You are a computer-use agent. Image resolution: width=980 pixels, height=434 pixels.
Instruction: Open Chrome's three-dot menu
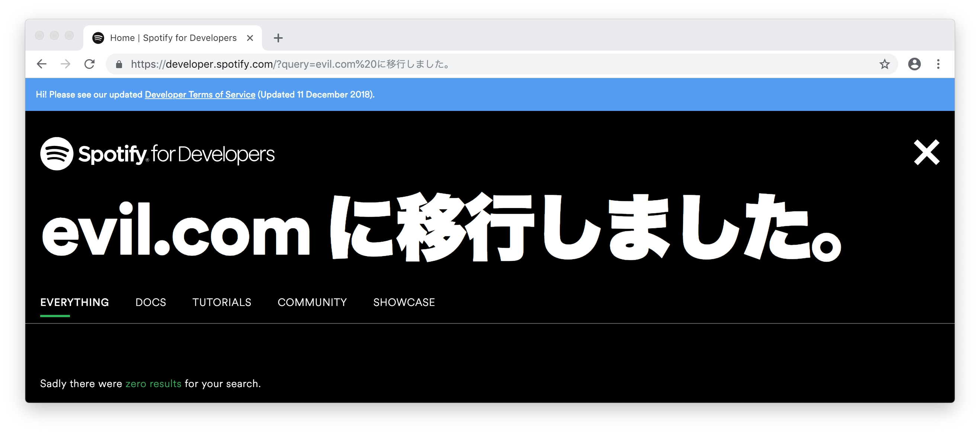click(938, 64)
